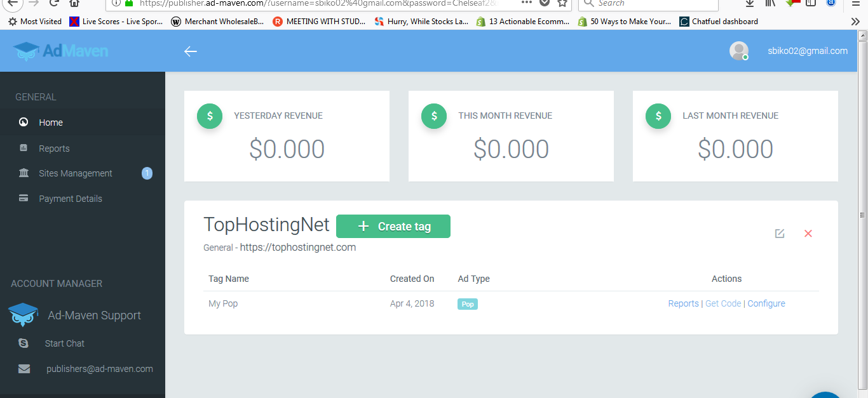Open the Chatfuel dashboard bookmark
868x398 pixels.
719,22
